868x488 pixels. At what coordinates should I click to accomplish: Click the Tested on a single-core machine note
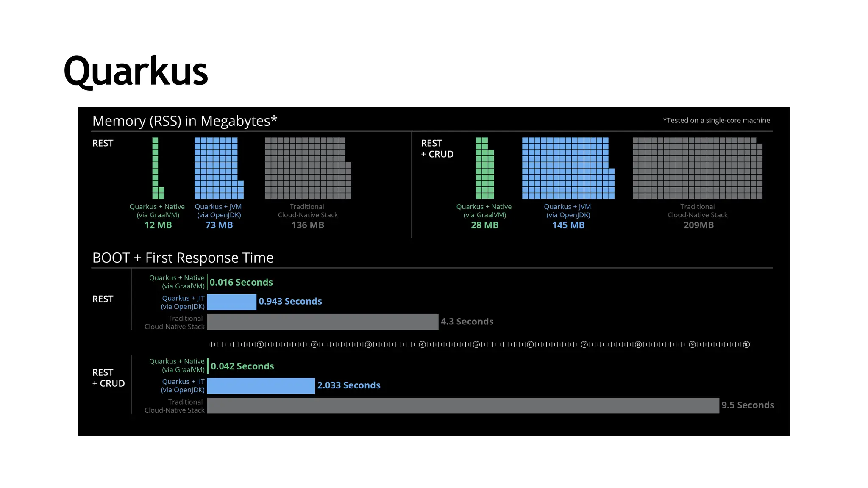(x=716, y=120)
